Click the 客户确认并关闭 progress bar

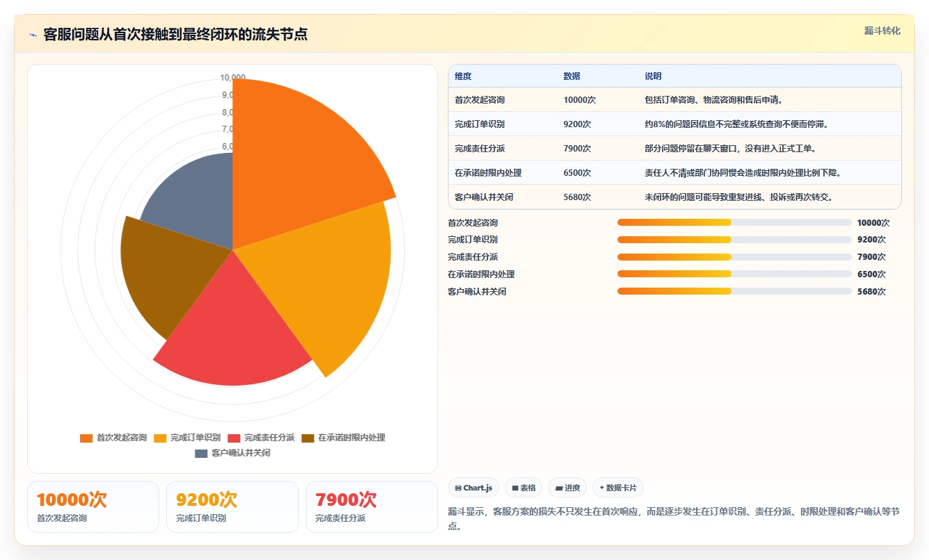coord(734,291)
